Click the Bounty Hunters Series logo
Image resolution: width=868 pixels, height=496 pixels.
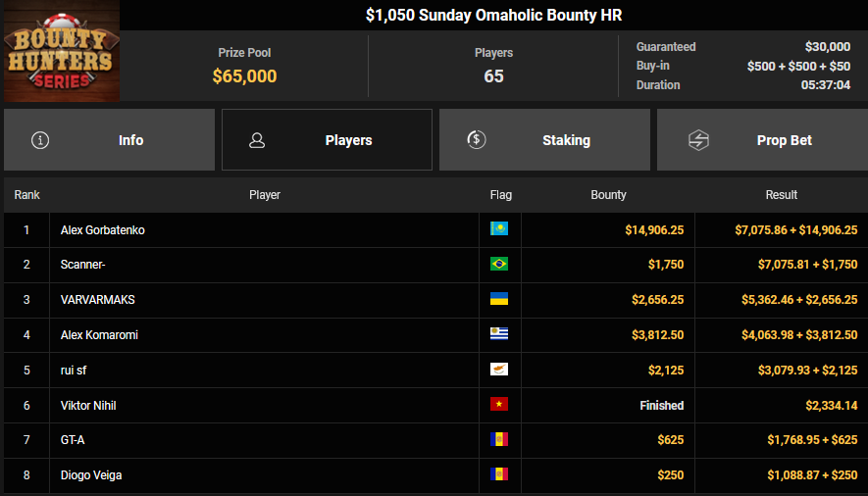(61, 50)
